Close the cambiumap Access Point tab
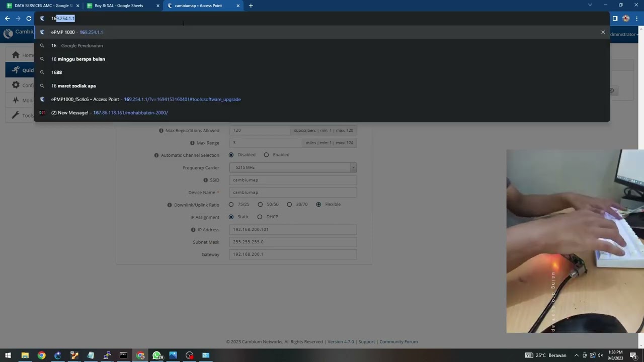The height and width of the screenshot is (362, 644). (x=238, y=6)
